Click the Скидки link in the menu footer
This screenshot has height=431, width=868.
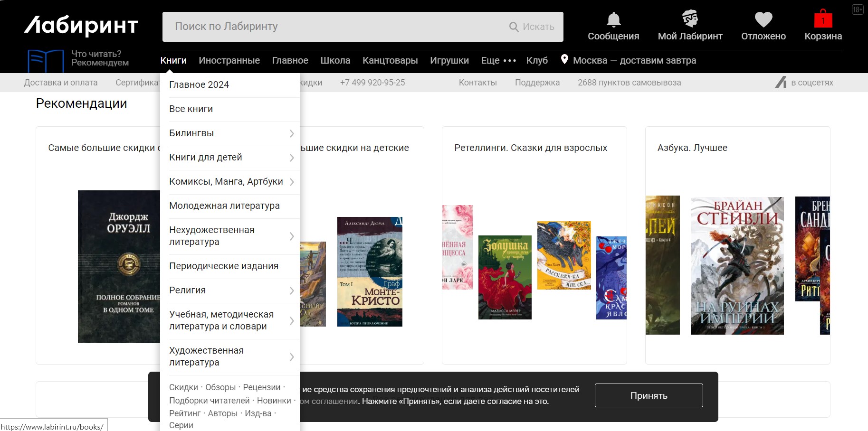[183, 387]
